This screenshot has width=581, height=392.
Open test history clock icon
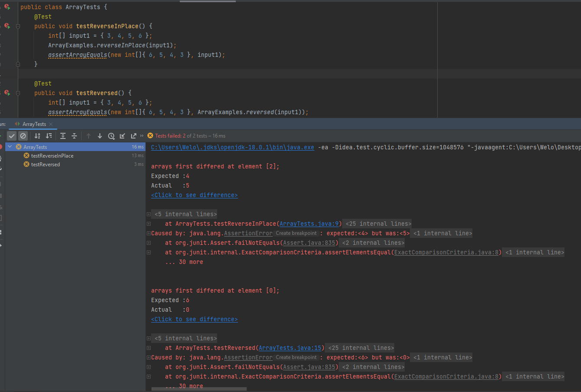(x=111, y=136)
